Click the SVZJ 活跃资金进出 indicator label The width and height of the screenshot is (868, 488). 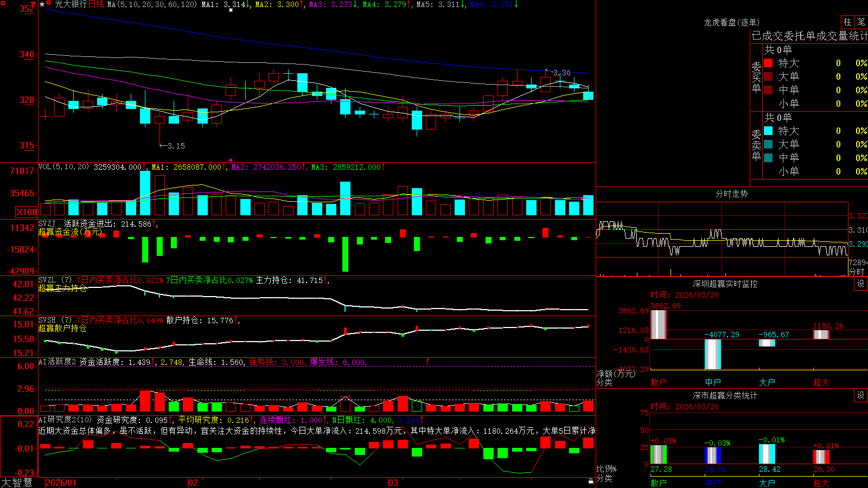95,224
